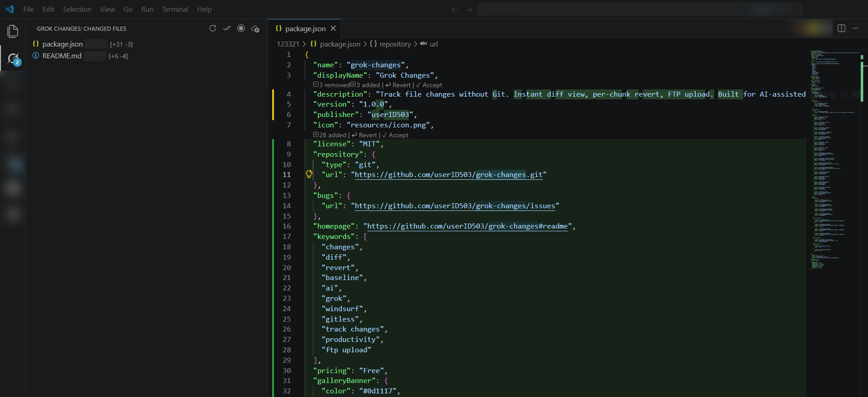Open the Go menu

[x=128, y=9]
